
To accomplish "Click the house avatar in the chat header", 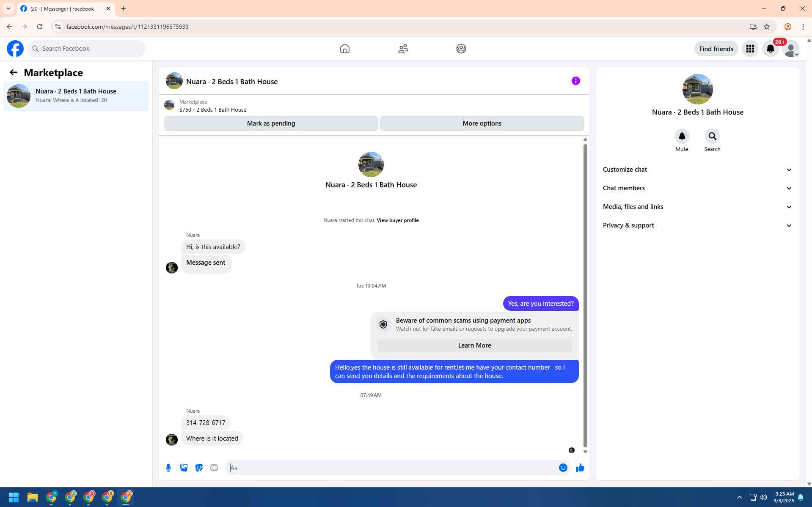I will coord(174,81).
